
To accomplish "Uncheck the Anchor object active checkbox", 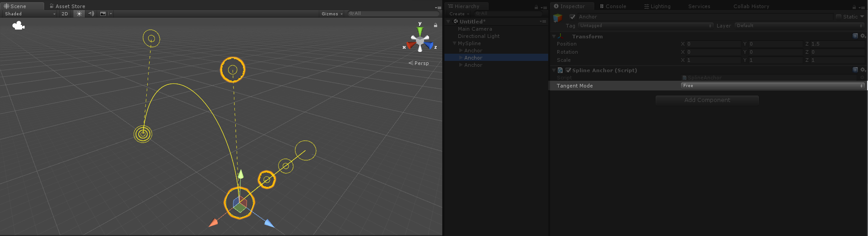I will click(572, 17).
